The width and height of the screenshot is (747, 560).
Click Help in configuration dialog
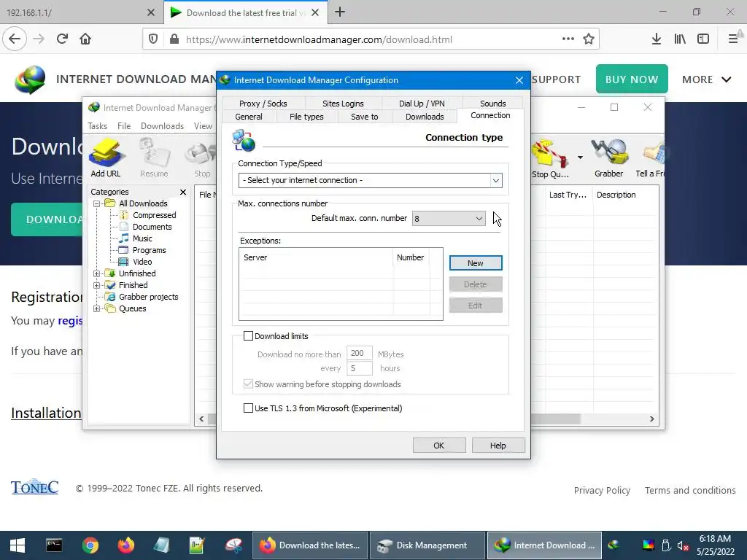(x=498, y=446)
